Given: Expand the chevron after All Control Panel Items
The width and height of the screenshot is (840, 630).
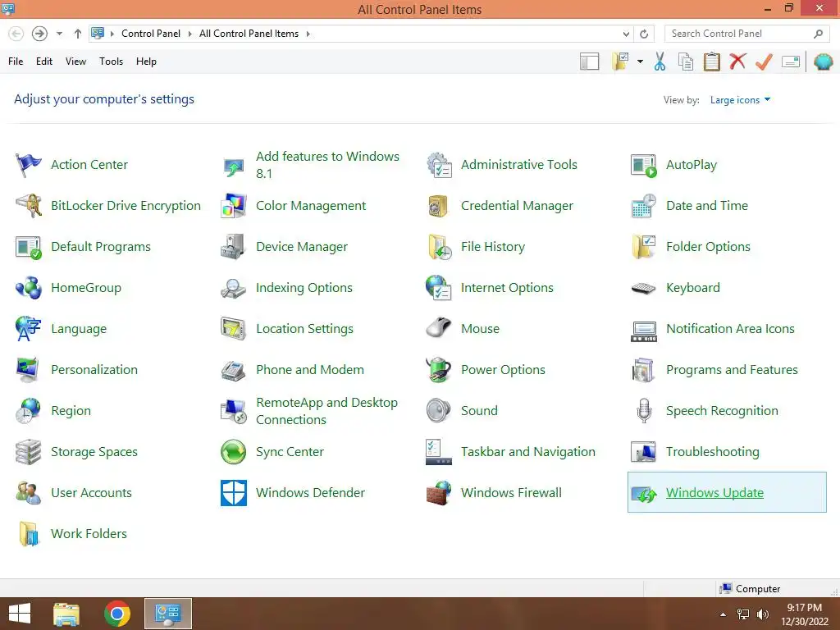Looking at the screenshot, I should [308, 34].
